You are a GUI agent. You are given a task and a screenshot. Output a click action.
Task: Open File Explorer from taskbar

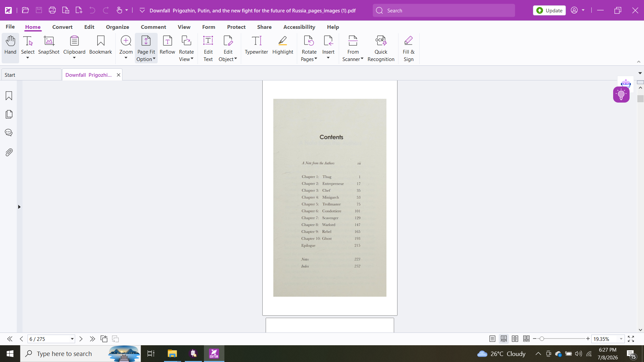click(172, 354)
